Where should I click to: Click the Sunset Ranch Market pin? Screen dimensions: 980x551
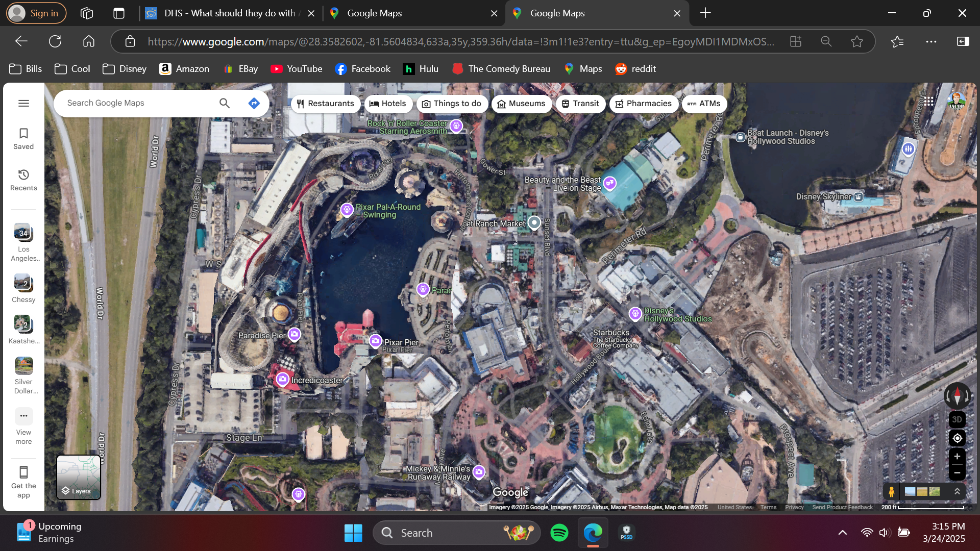[x=534, y=223]
